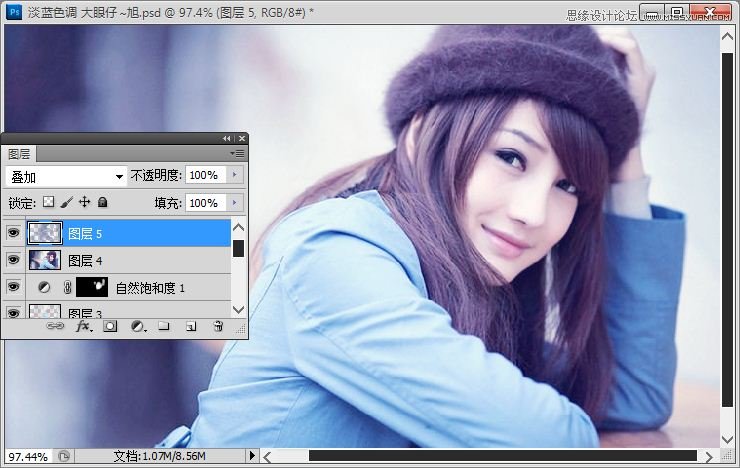Click the status bar preview icon
This screenshot has width=740, height=468.
64,456
